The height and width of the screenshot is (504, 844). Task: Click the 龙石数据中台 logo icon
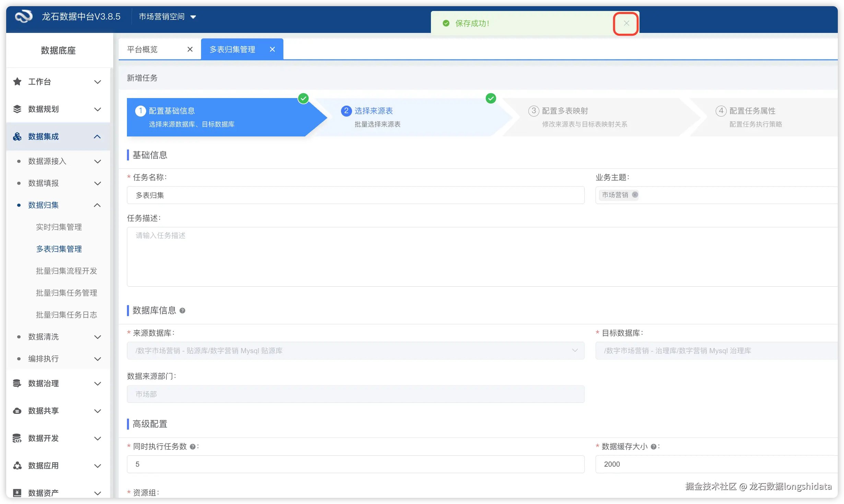click(24, 16)
